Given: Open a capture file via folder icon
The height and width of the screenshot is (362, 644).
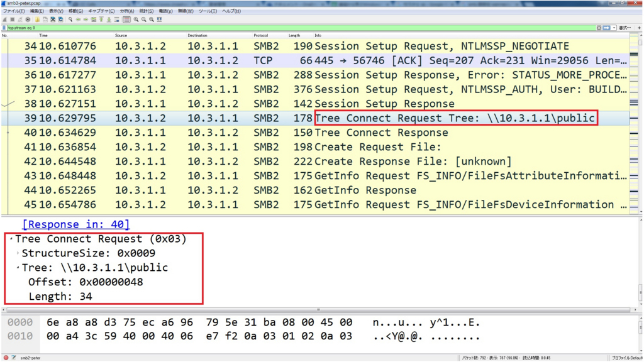Looking at the screenshot, I should point(37,19).
